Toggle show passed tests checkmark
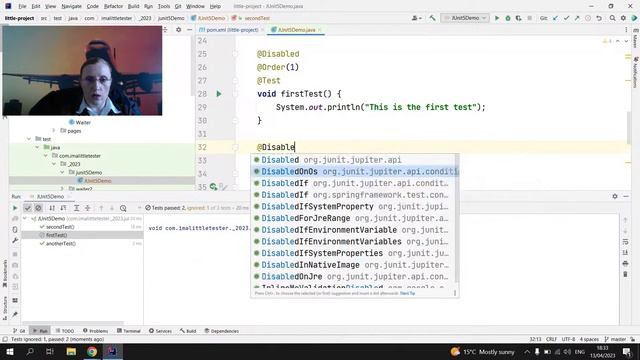This screenshot has height=360, width=640. (27, 208)
